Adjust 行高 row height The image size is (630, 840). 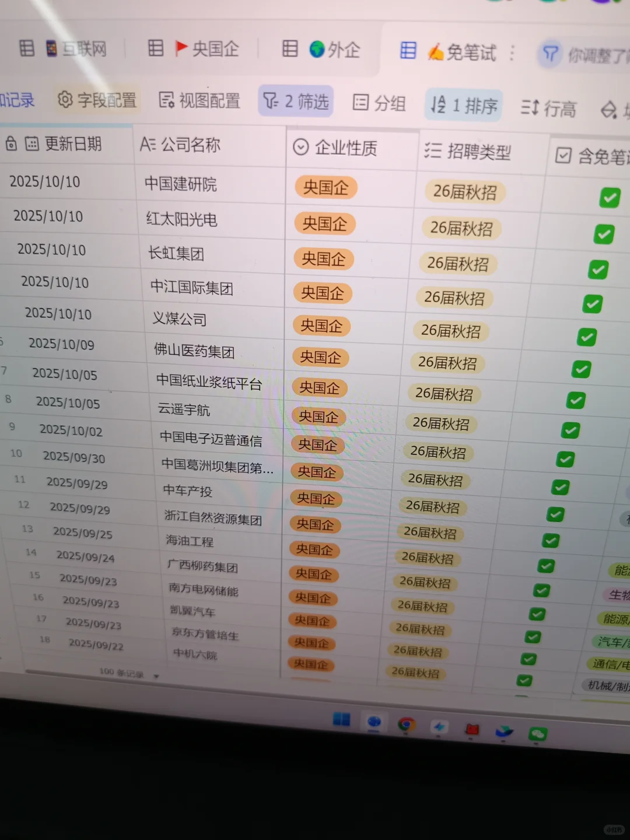548,108
